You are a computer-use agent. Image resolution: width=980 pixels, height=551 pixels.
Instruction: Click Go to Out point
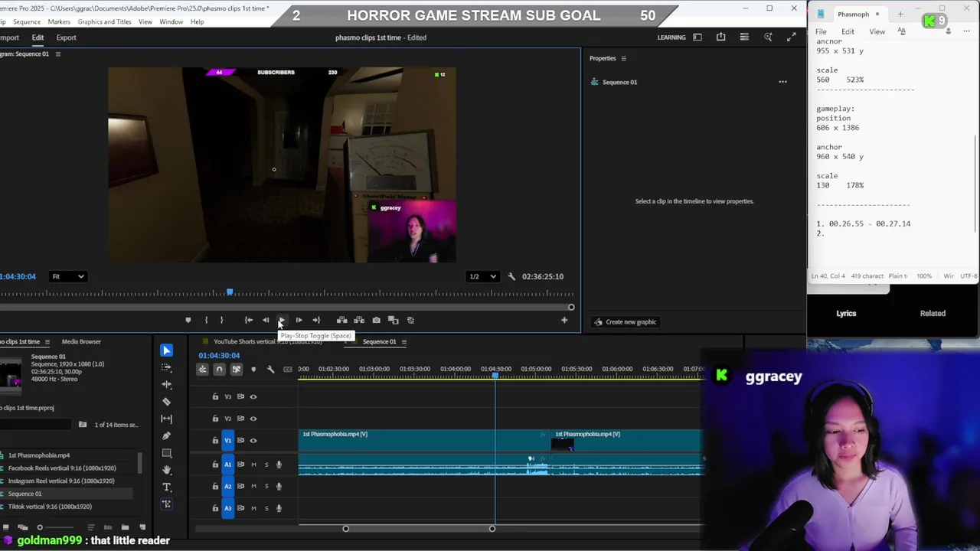[x=316, y=320]
